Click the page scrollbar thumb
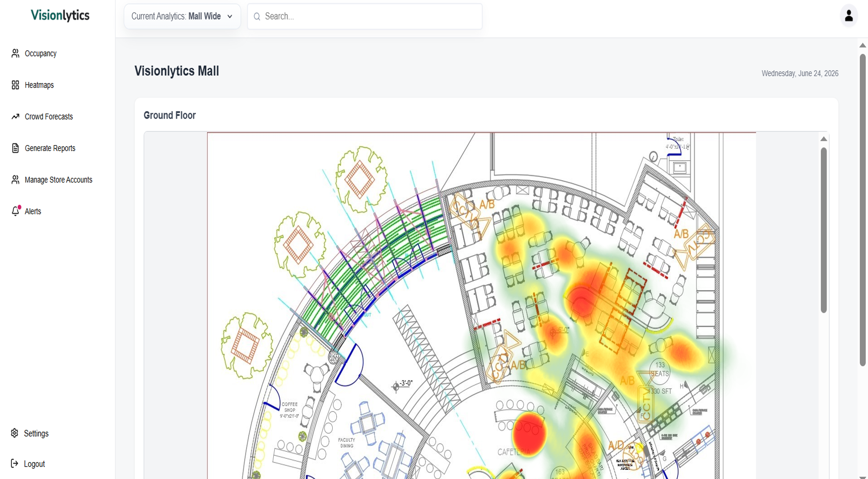This screenshot has height=479, width=868. pyautogui.click(x=863, y=210)
